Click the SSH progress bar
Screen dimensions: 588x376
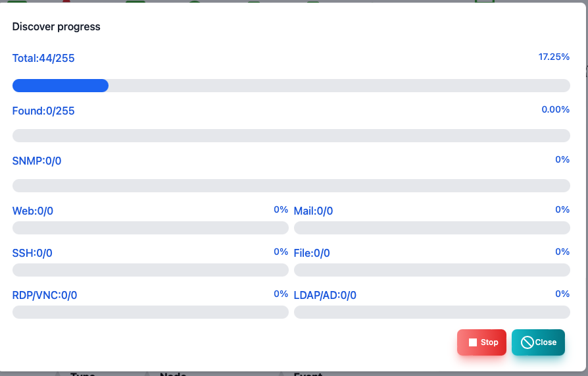pos(151,270)
